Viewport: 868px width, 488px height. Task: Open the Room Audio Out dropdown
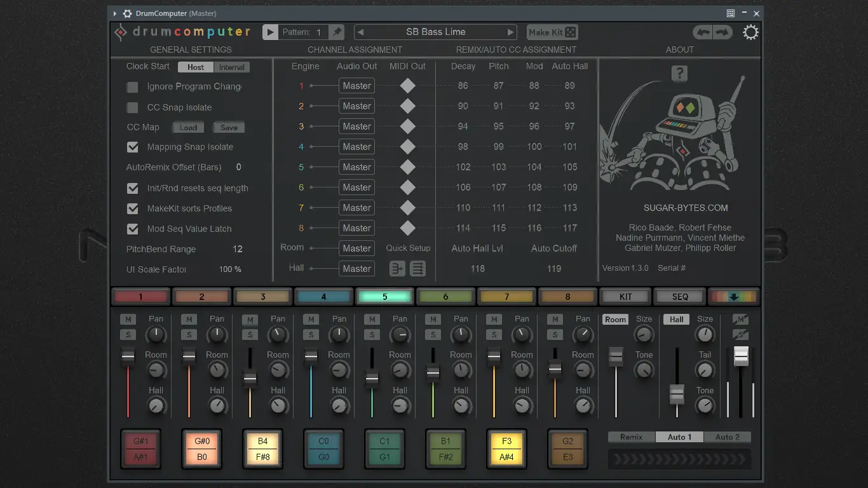(x=356, y=248)
